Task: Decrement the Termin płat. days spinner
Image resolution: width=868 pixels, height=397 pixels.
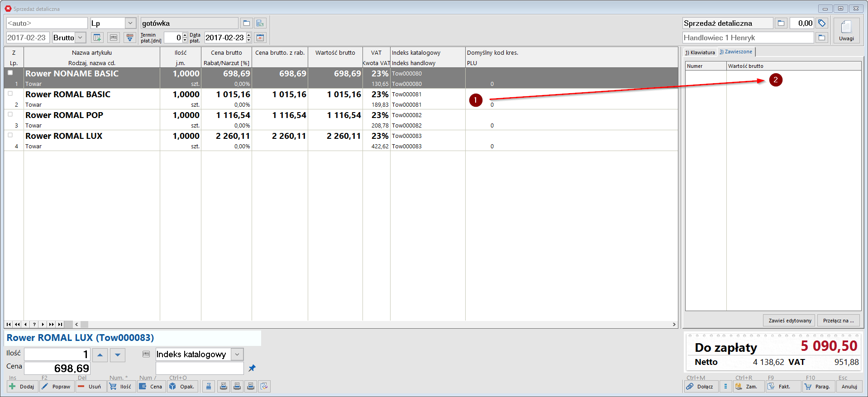Action: pyautogui.click(x=185, y=40)
